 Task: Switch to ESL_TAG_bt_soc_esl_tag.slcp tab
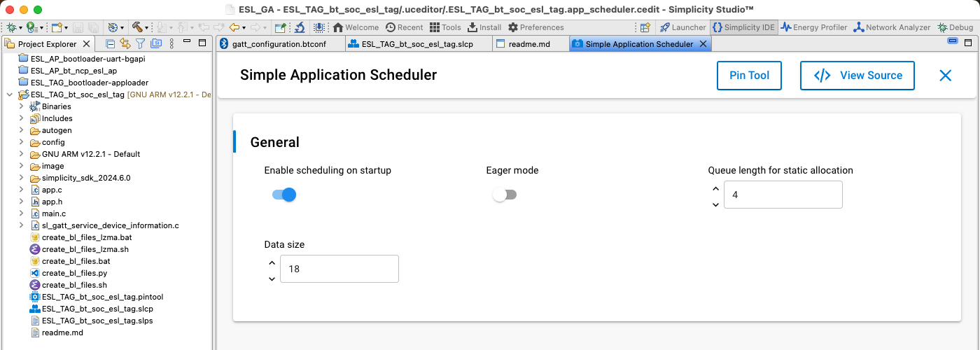[x=418, y=44]
